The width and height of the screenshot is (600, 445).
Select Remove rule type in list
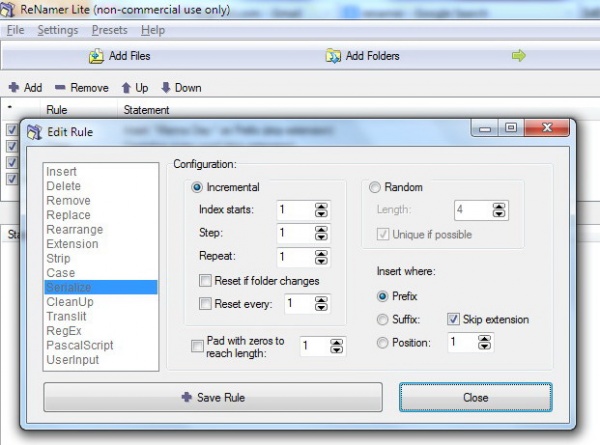coord(101,200)
